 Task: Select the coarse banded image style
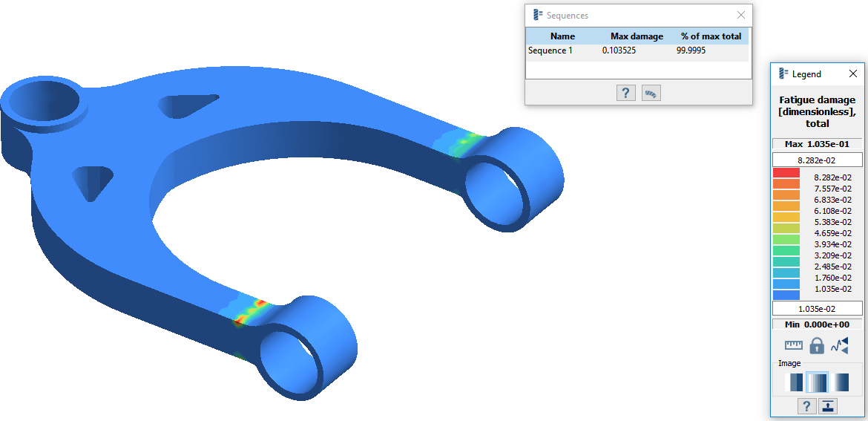(x=794, y=382)
